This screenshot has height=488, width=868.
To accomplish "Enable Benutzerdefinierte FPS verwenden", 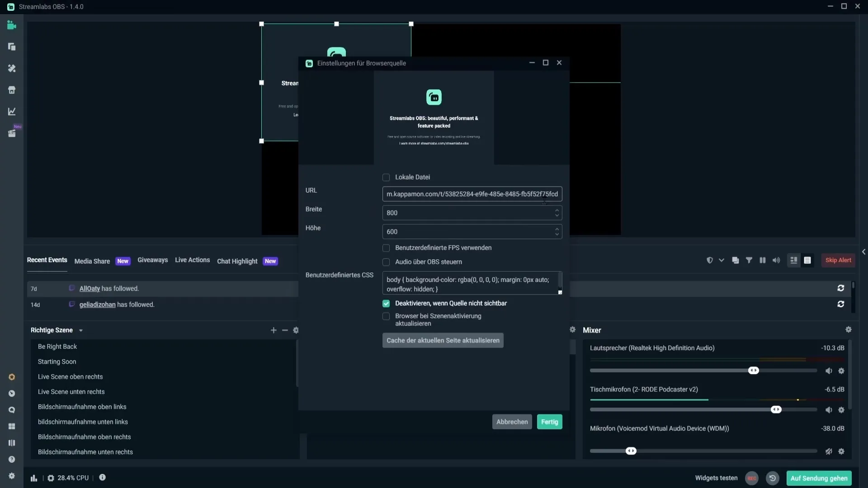I will tap(386, 248).
